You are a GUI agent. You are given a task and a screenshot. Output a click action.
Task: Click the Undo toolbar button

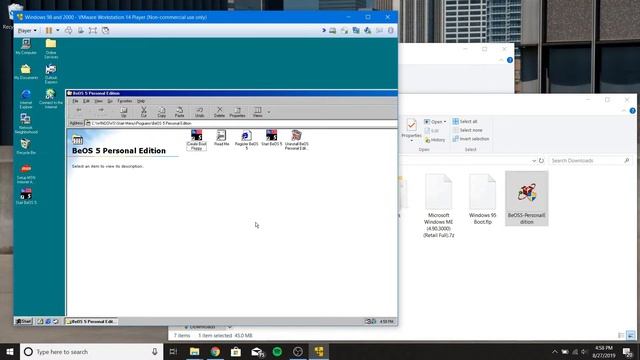199,112
